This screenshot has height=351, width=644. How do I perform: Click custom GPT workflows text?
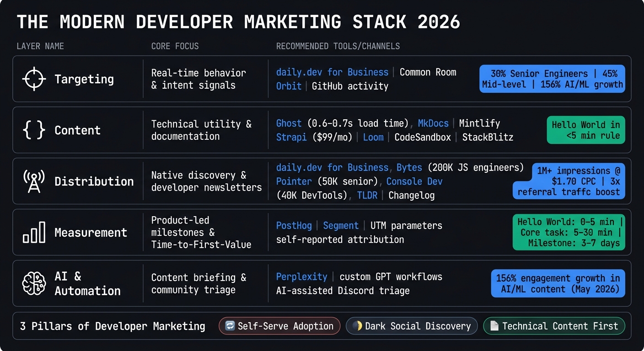(x=390, y=277)
